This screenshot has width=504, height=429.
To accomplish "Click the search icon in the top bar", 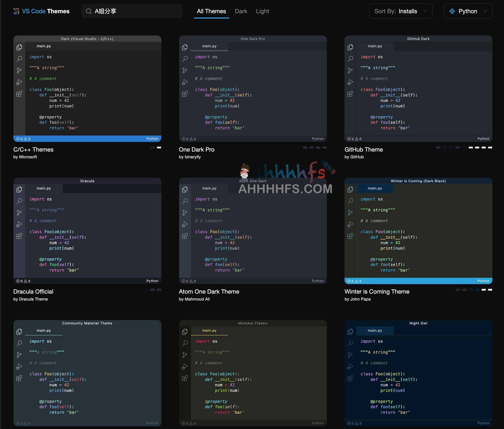I will [x=90, y=11].
